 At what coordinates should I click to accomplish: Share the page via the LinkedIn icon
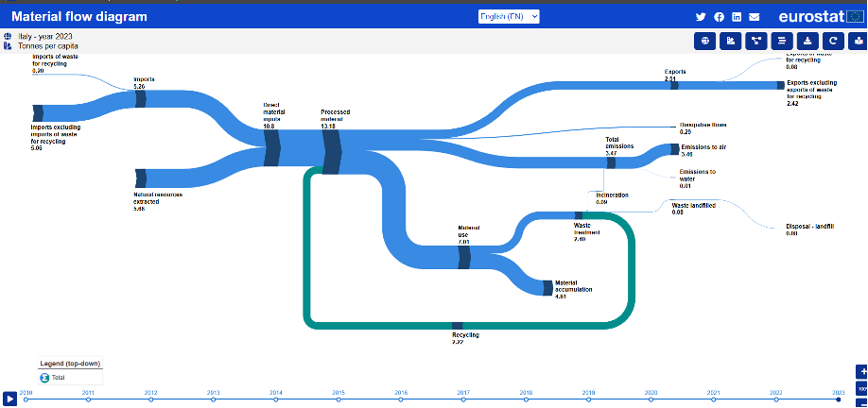click(737, 17)
